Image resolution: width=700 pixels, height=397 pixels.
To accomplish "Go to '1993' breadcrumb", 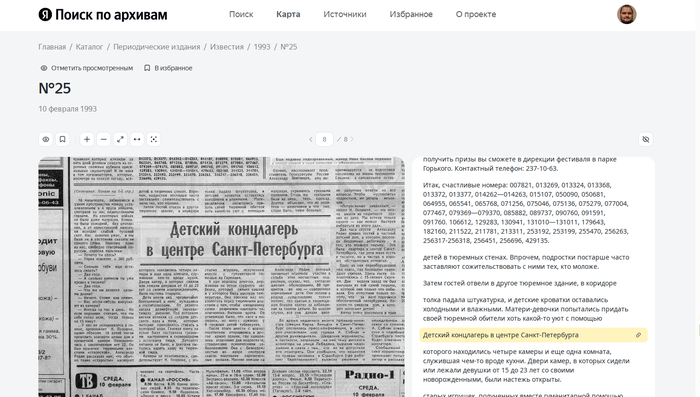I will pyautogui.click(x=262, y=47).
